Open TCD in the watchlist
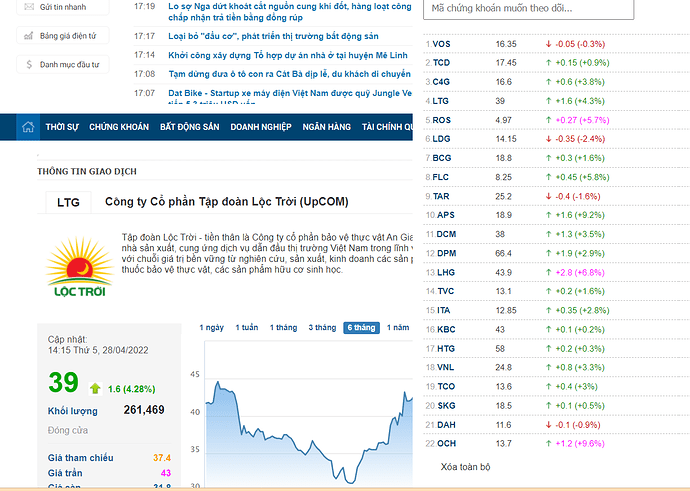690x491 pixels. pos(441,63)
